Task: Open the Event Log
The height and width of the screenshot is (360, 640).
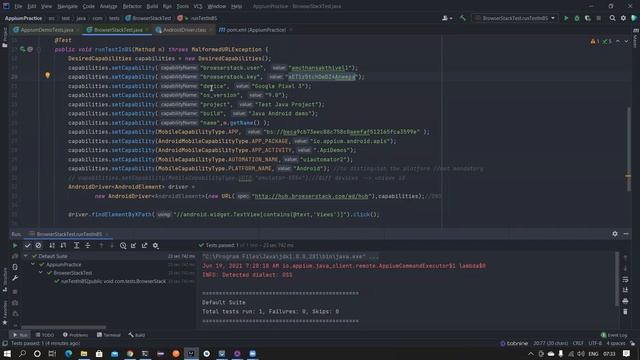Action: point(614,335)
